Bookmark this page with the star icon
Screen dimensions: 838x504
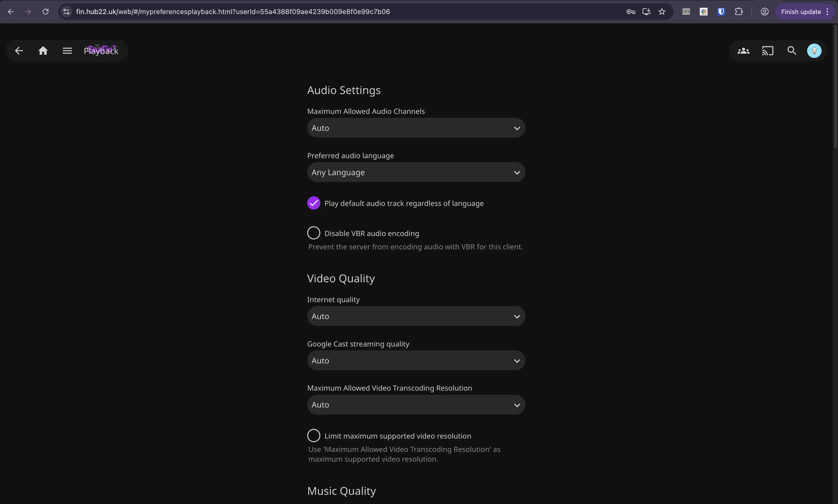coord(662,11)
